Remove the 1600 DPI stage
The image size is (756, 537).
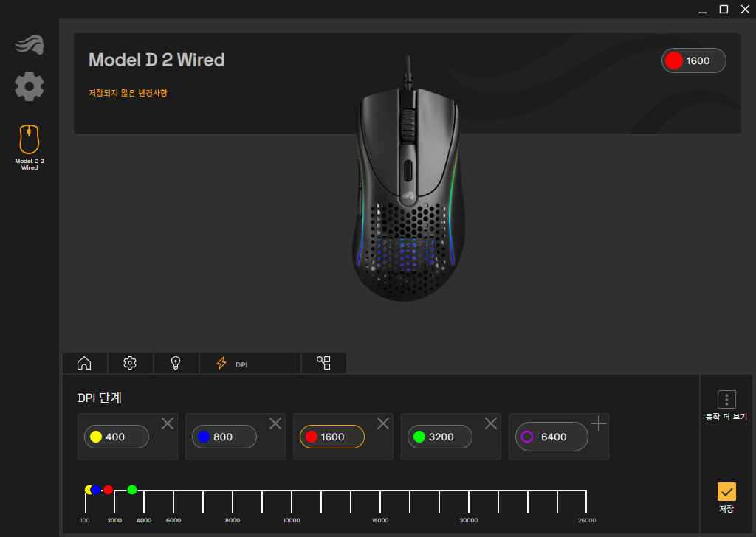click(383, 423)
